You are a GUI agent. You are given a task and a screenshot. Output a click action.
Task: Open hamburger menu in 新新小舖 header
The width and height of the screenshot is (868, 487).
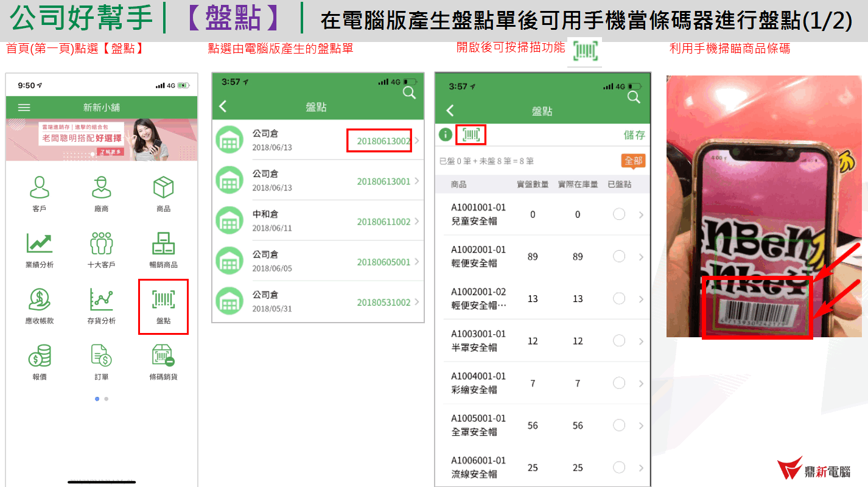[x=24, y=108]
